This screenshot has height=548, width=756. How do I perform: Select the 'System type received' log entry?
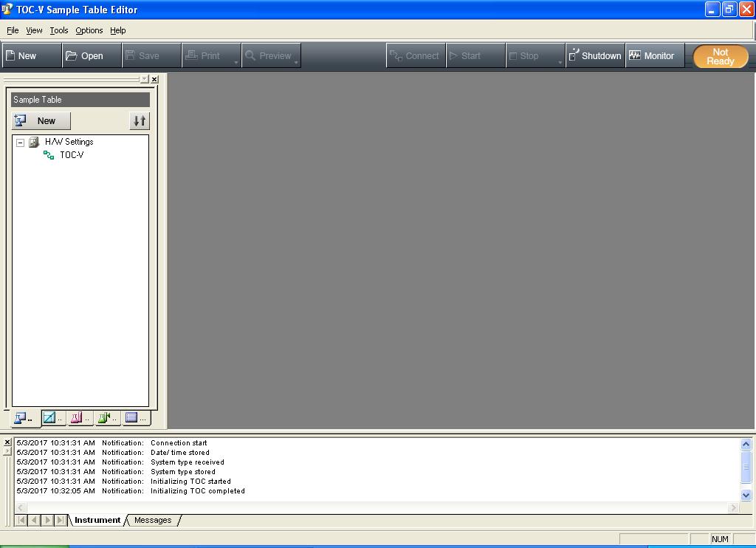tap(120, 462)
